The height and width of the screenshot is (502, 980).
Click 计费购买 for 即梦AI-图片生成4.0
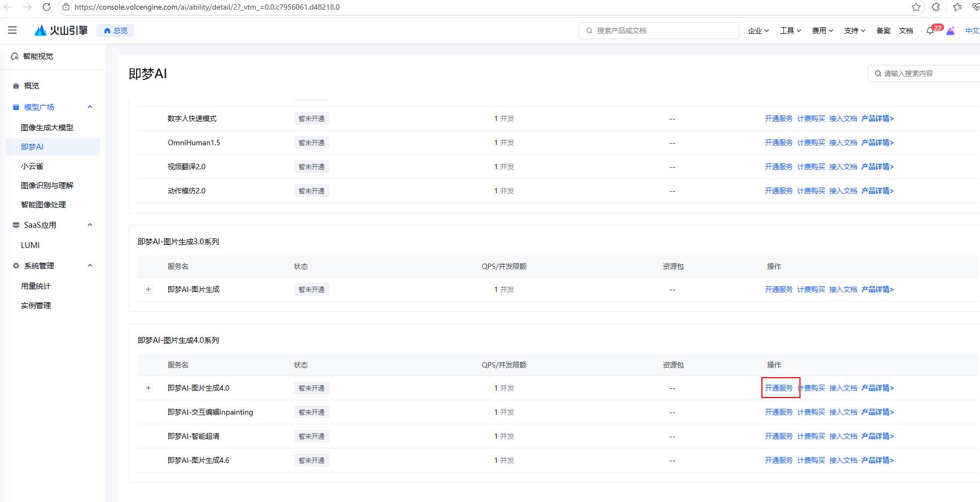[811, 388]
